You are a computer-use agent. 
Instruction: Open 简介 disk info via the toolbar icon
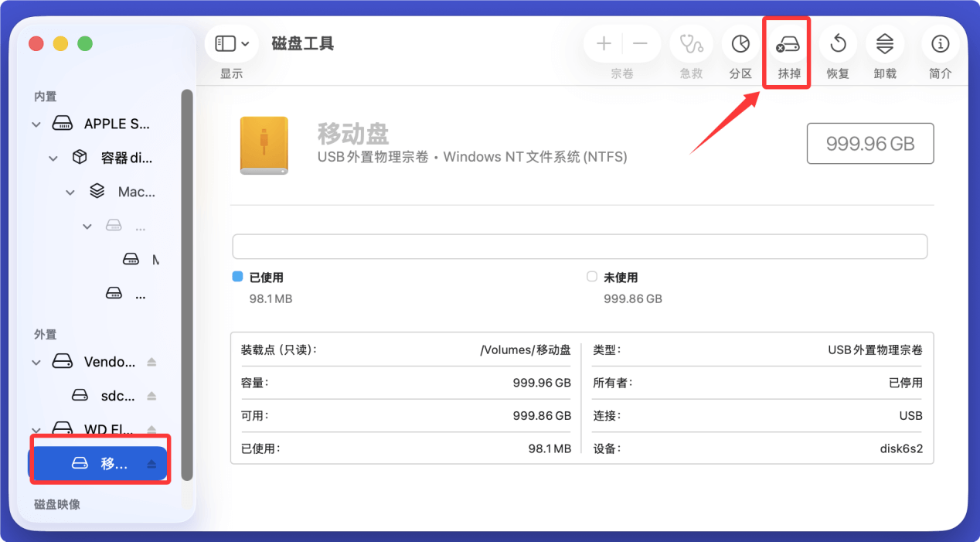point(940,44)
